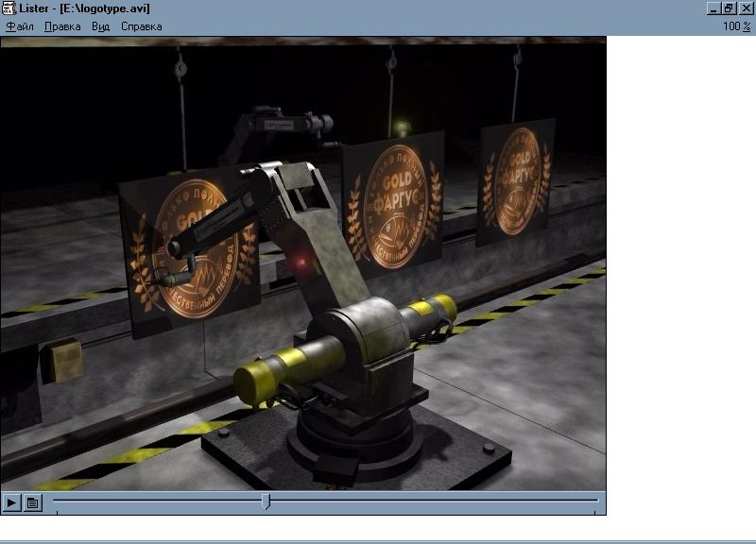Click the middle Gold Фаргус poster in video

(x=394, y=200)
